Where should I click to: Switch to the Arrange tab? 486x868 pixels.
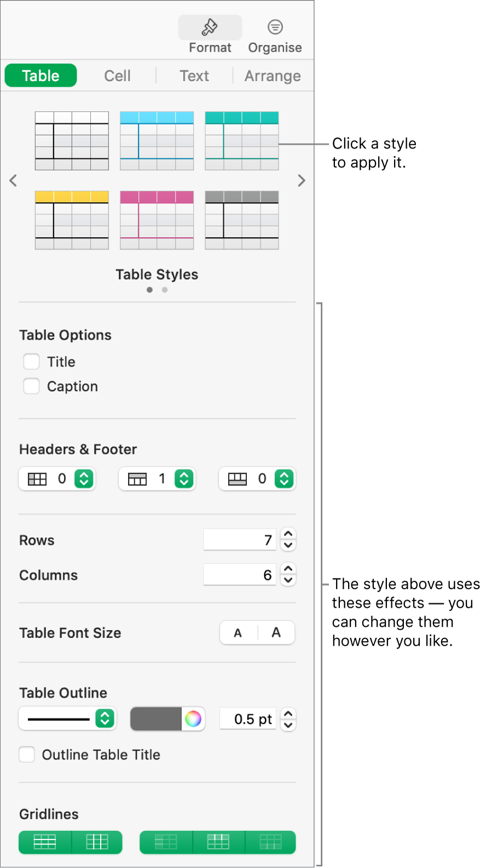[x=273, y=76]
